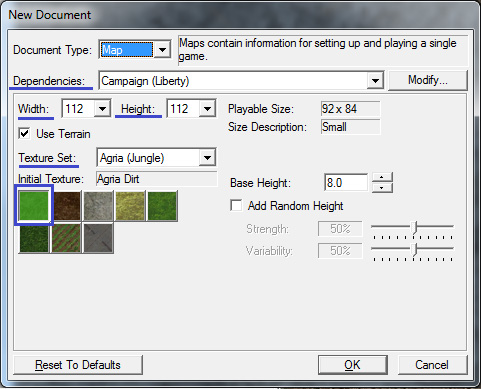Select the yellowish grass texture thumbnail

[x=130, y=206]
